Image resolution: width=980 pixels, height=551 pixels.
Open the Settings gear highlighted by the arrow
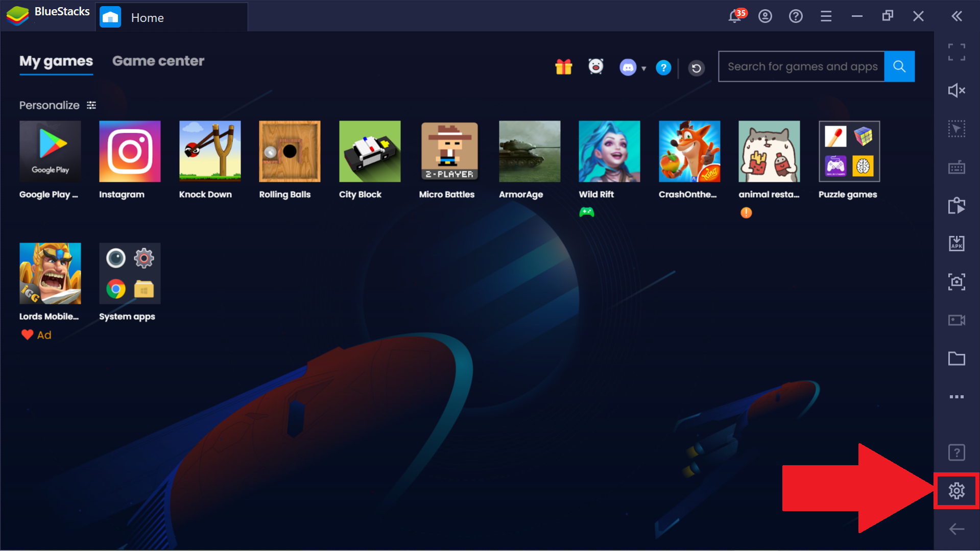(957, 490)
